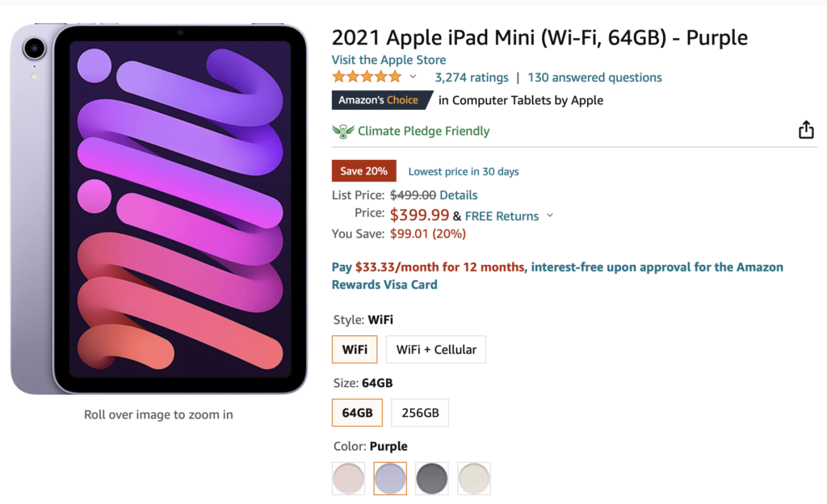Open the List Price Details link

tap(458, 195)
